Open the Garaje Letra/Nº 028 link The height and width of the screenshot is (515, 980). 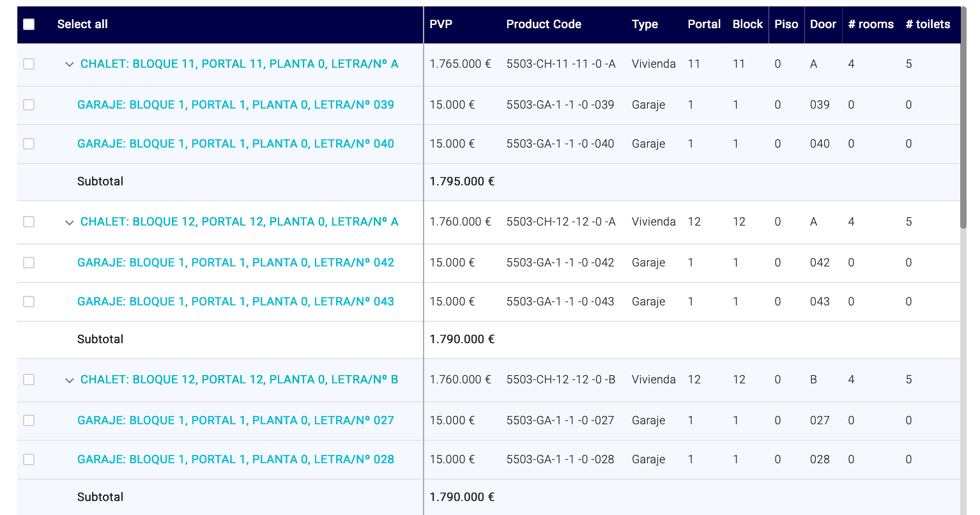[x=236, y=459]
